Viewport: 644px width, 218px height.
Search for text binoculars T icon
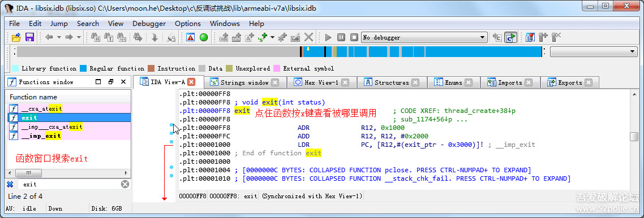click(x=109, y=37)
